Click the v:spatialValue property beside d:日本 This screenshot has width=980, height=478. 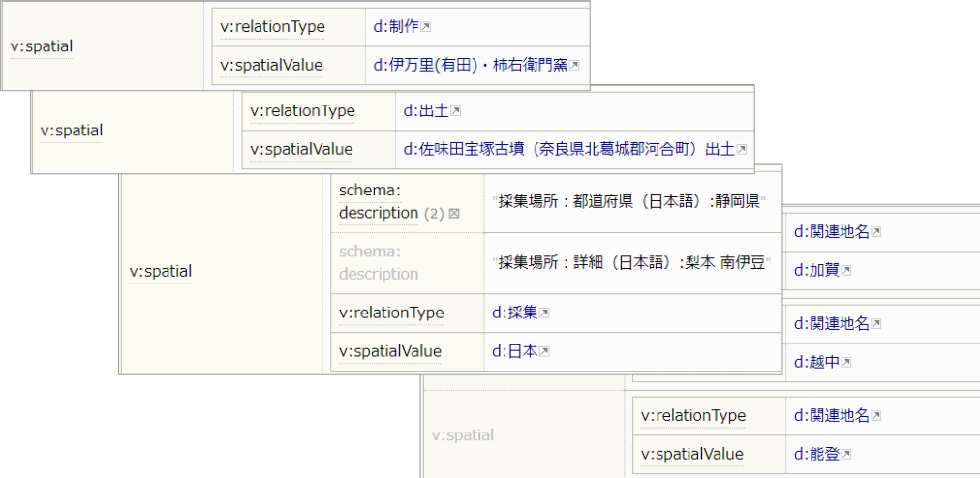coord(390,351)
